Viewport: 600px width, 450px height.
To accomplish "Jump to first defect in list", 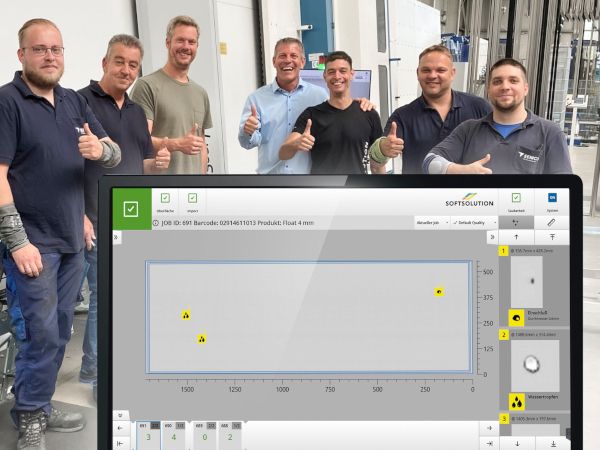I will pos(552,237).
